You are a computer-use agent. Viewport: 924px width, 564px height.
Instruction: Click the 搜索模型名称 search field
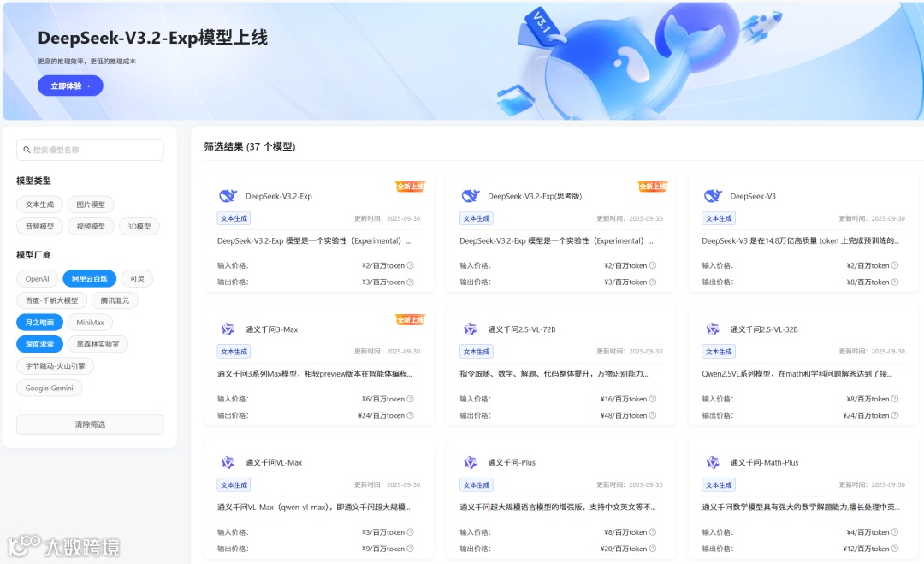tap(90, 150)
